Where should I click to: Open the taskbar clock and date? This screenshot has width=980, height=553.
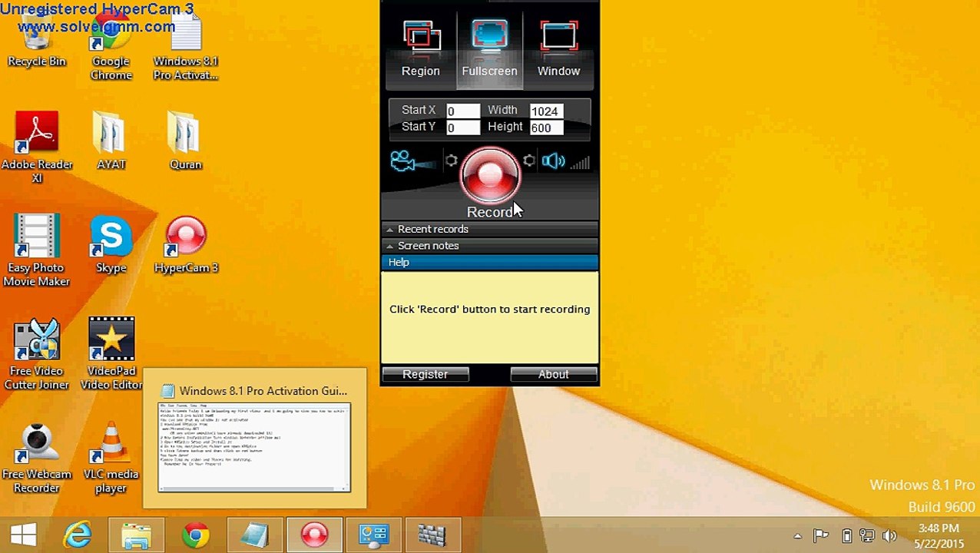click(x=938, y=535)
